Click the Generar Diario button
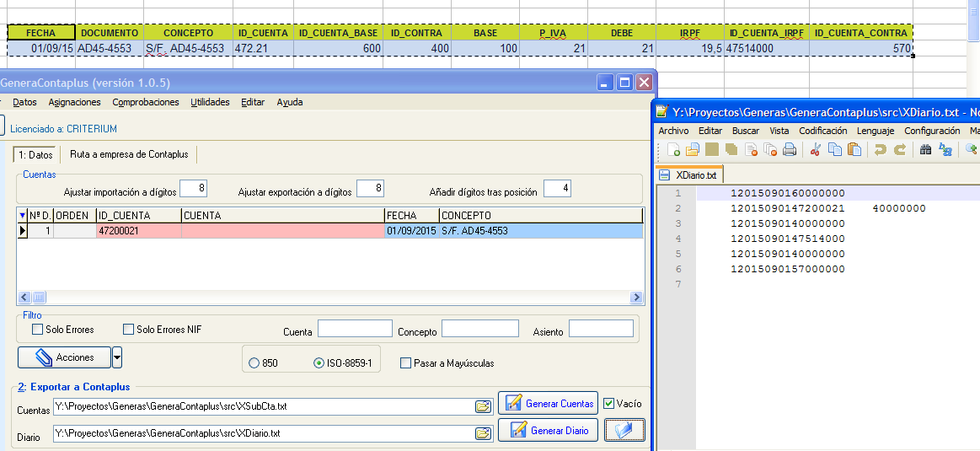Viewport: 980px width, 451px height. tap(548, 431)
